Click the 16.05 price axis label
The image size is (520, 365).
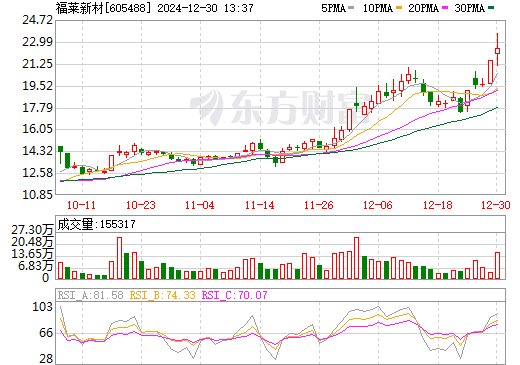pos(38,129)
